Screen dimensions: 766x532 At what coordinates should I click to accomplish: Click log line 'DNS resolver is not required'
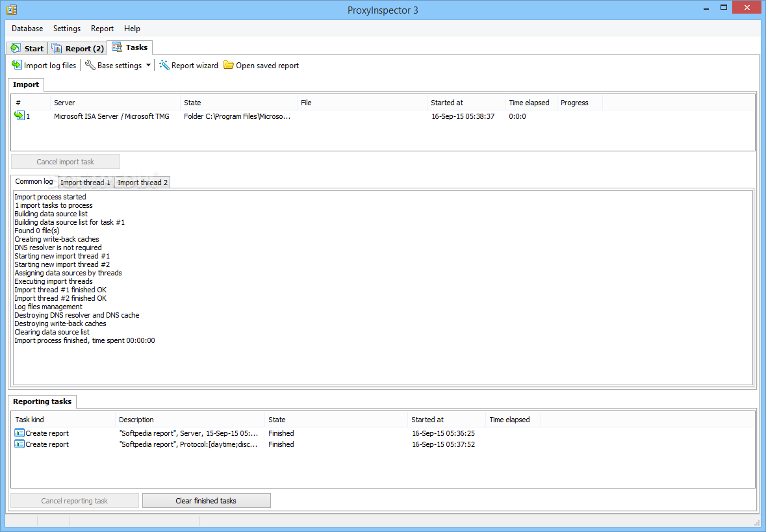click(58, 247)
